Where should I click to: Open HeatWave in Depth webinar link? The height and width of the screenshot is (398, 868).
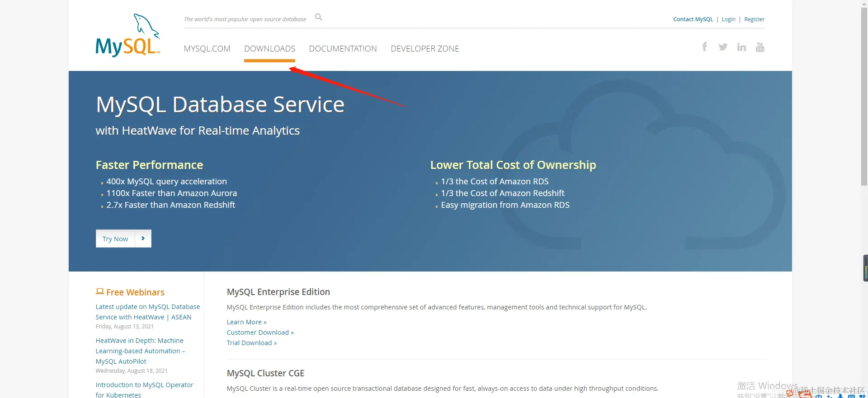tap(140, 351)
